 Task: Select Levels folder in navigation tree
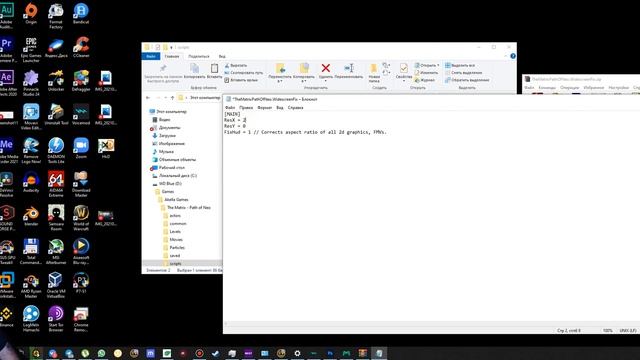(172, 231)
